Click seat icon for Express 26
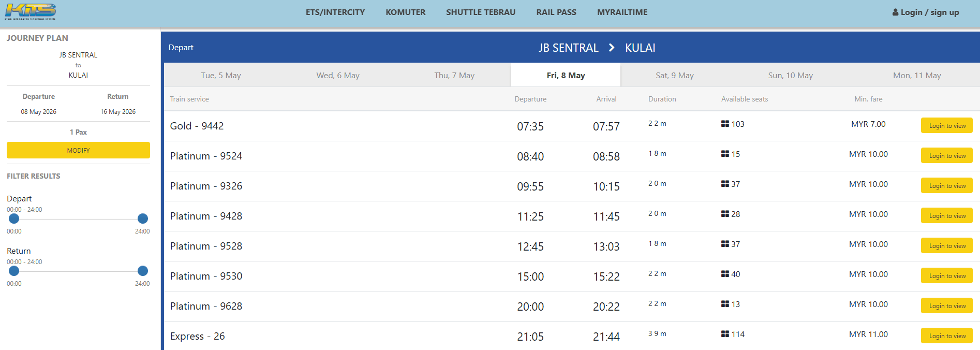980x350 pixels. (x=725, y=334)
